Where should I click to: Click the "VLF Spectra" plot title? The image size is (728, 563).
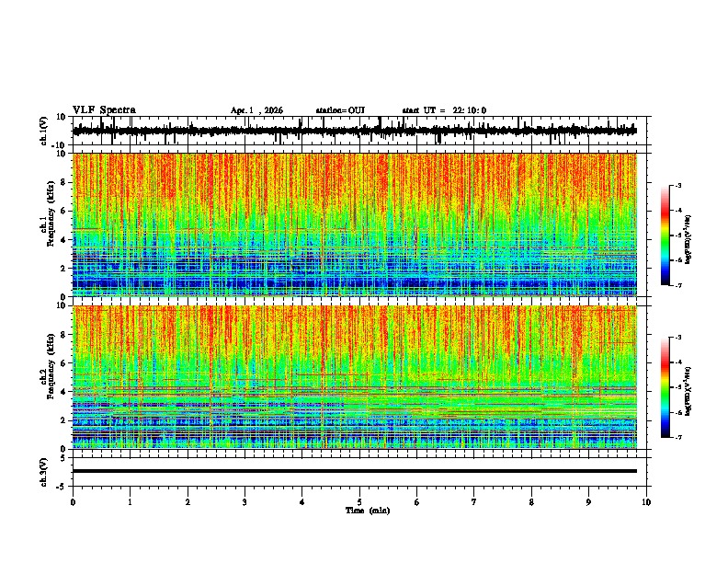point(104,110)
